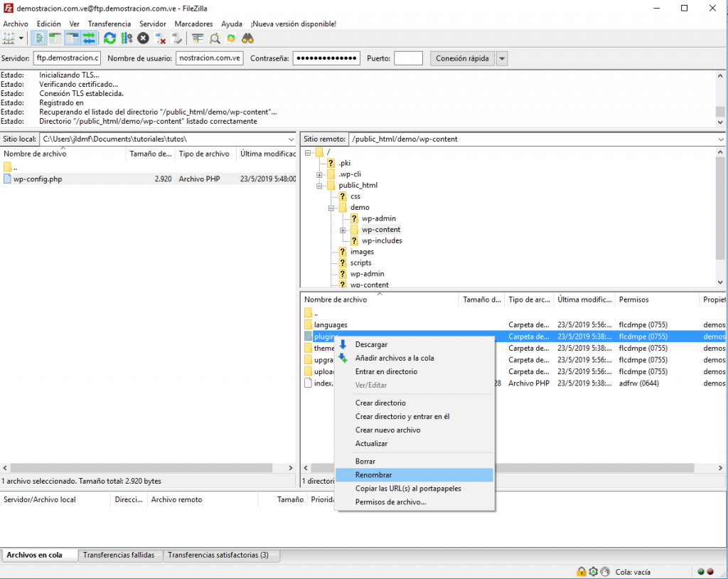The image size is (728, 579).
Task: Click the lock encryption status icon
Action: [582, 572]
